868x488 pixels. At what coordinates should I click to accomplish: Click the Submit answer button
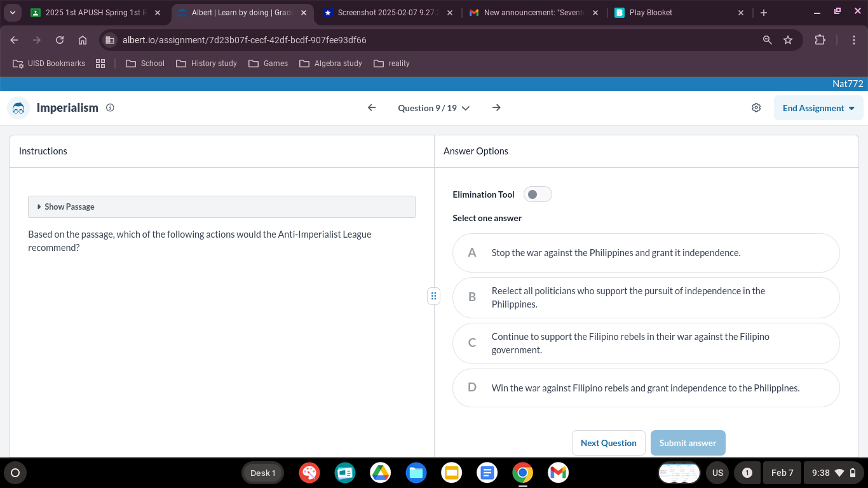pos(688,443)
